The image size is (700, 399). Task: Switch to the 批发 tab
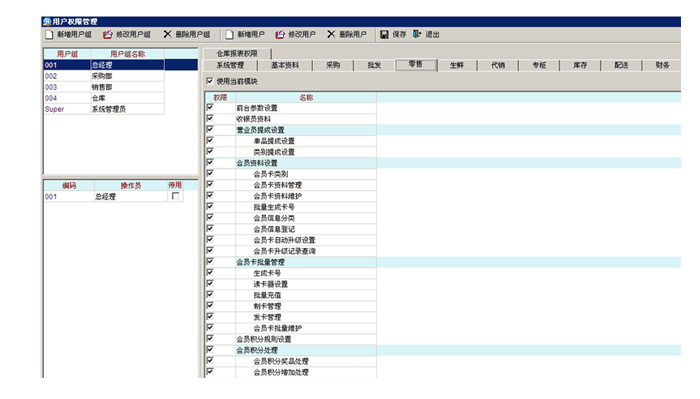pyautogui.click(x=374, y=65)
